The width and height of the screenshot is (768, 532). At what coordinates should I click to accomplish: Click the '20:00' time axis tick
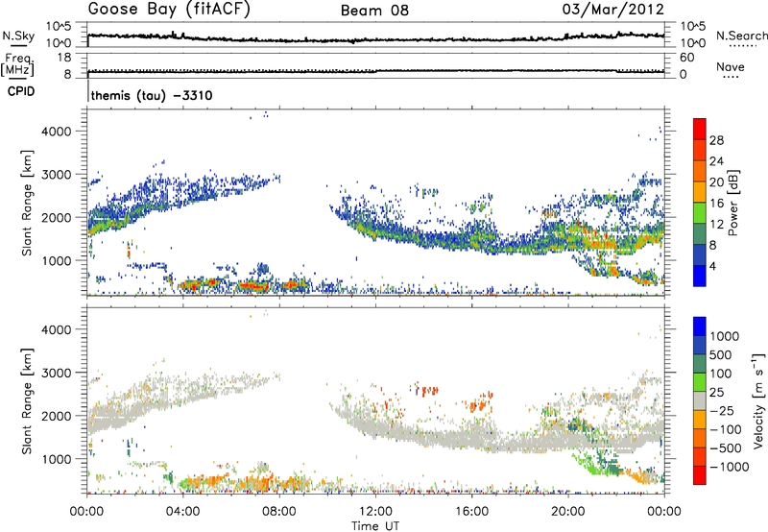tap(568, 512)
